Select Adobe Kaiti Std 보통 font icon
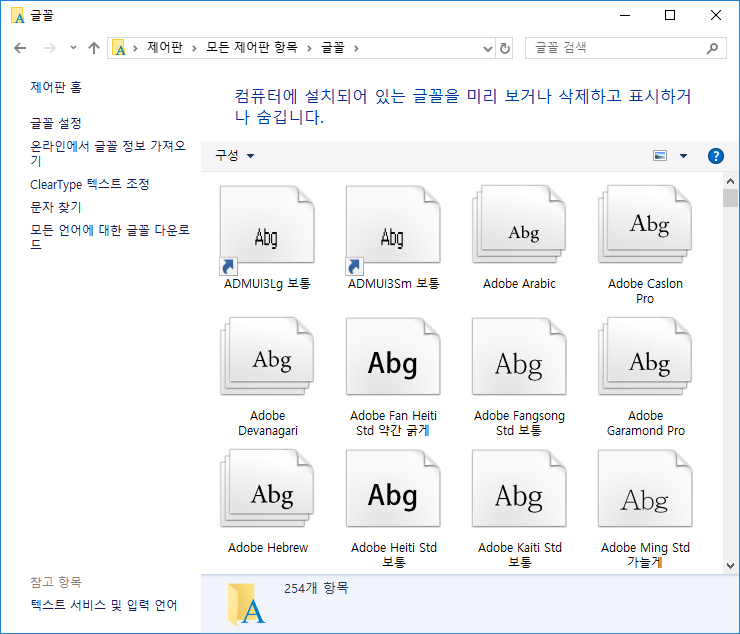Image resolution: width=740 pixels, height=634 pixels. point(519,489)
